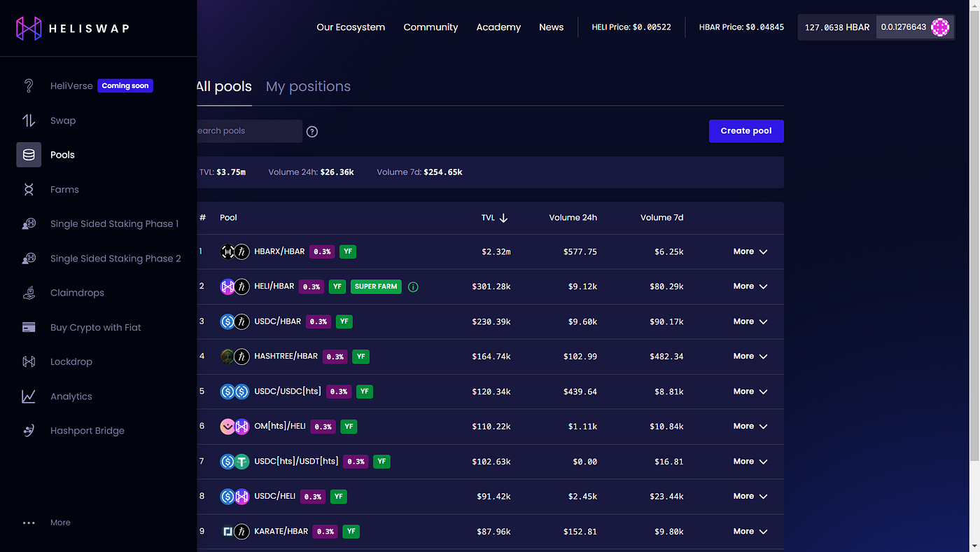Image resolution: width=980 pixels, height=552 pixels.
Task: Click the HeliSwap logo icon
Action: (x=29, y=29)
